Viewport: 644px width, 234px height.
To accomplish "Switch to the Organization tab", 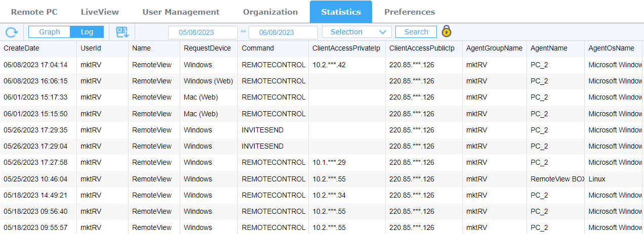I will (270, 12).
